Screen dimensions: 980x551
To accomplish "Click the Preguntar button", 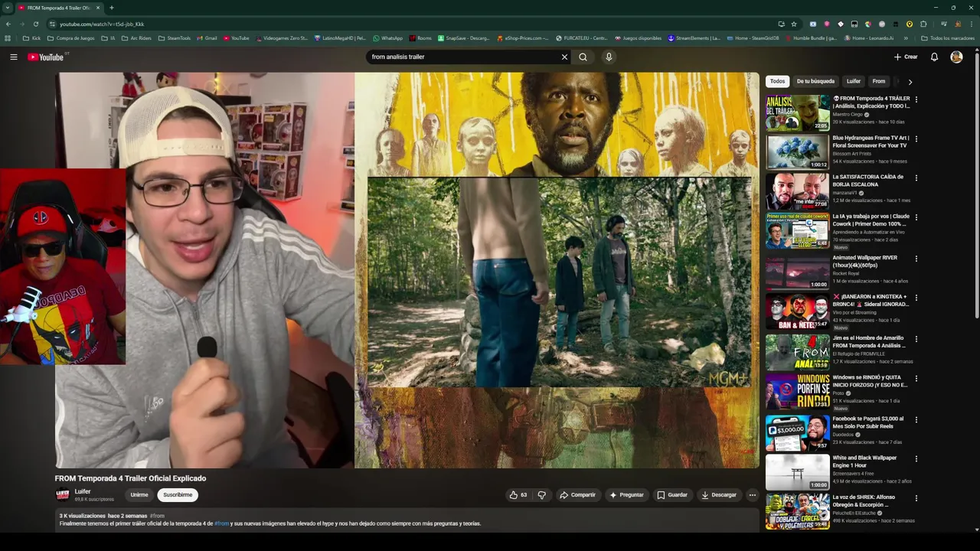I will [x=626, y=495].
